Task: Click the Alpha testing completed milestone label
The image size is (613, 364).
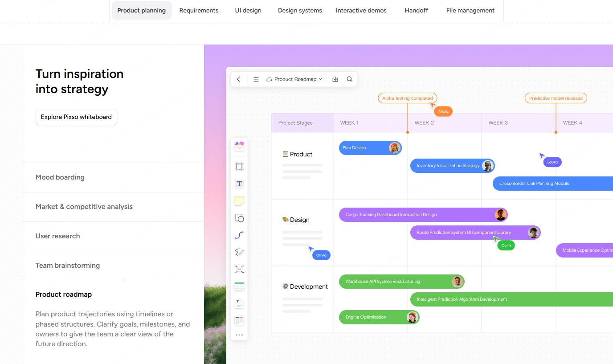Action: point(408,98)
